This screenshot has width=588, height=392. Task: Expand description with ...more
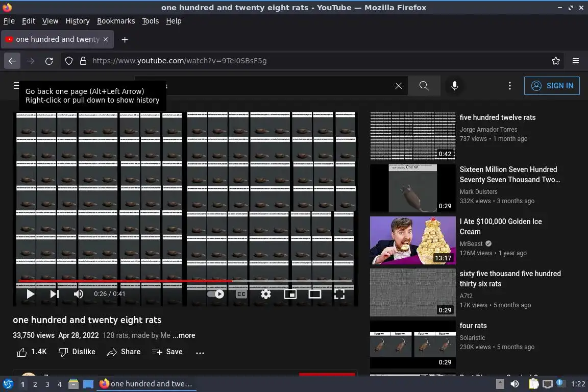click(184, 335)
